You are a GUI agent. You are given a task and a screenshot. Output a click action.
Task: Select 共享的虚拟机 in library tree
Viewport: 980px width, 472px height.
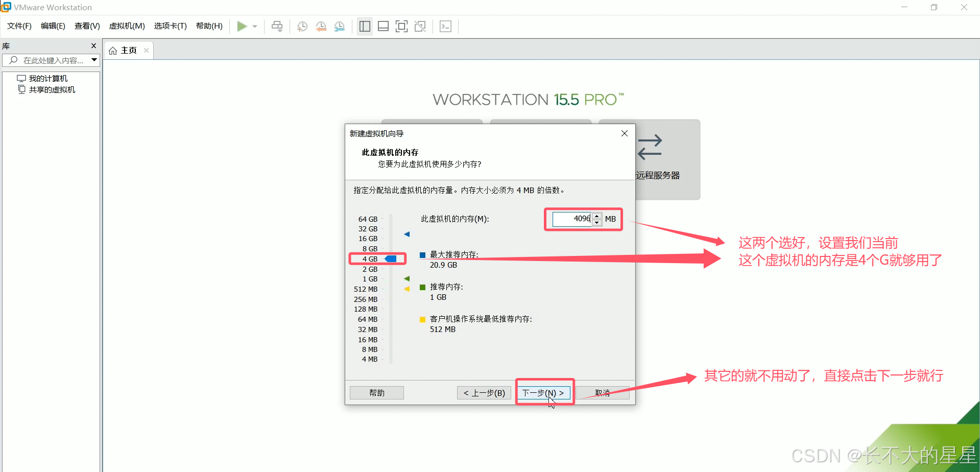point(52,89)
